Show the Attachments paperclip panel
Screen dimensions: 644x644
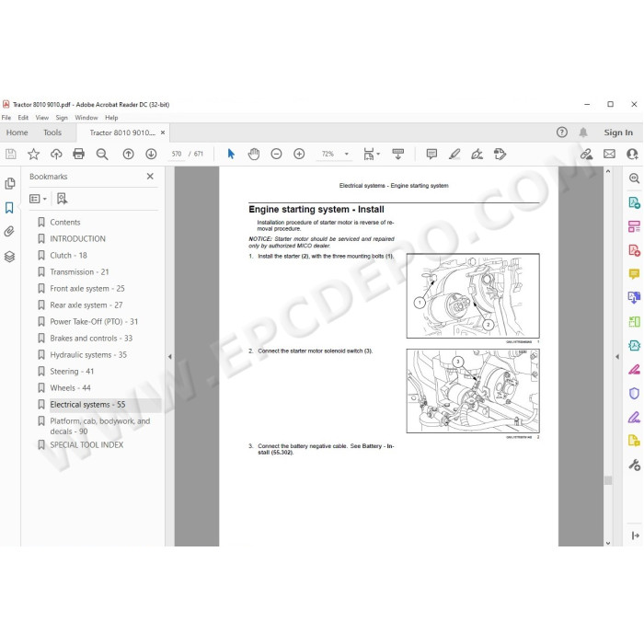9,232
